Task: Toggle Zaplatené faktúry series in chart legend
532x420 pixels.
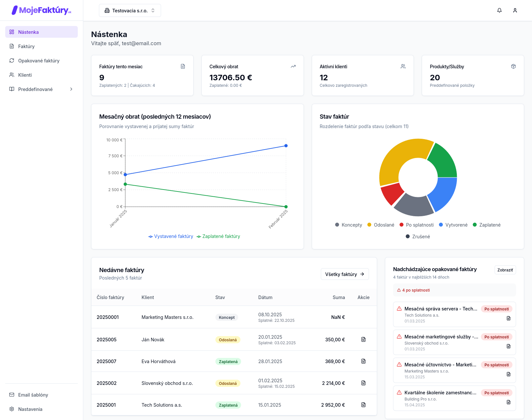Action: [x=218, y=236]
